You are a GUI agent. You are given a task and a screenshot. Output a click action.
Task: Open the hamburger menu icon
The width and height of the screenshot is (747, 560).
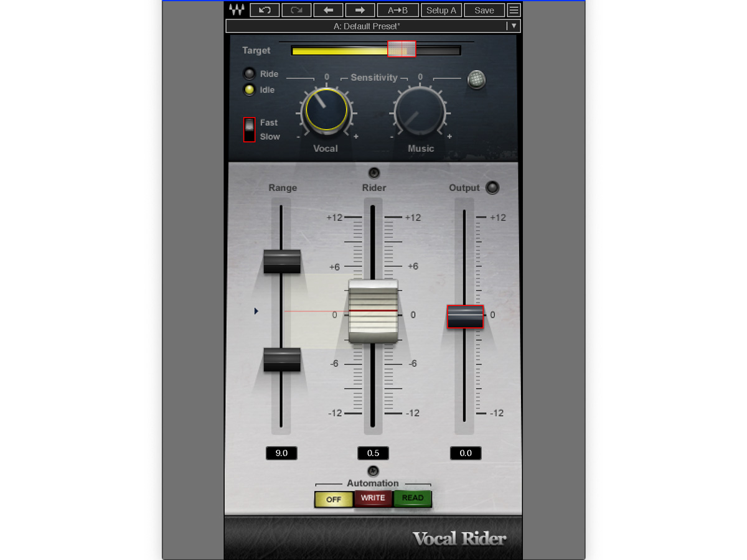514,10
